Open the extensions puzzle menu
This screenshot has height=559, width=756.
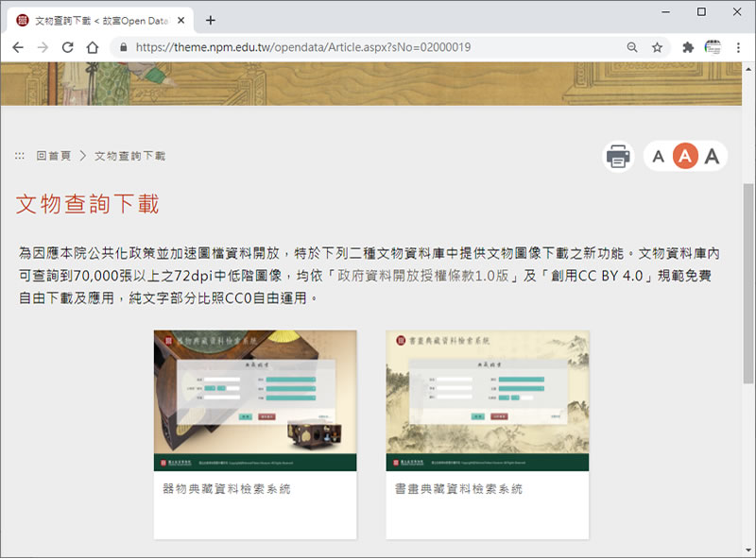point(688,47)
